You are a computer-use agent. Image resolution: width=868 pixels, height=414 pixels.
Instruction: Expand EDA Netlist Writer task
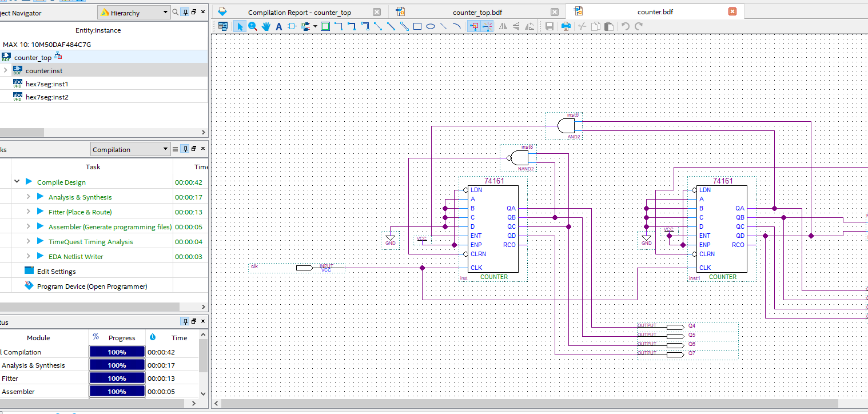[28, 256]
